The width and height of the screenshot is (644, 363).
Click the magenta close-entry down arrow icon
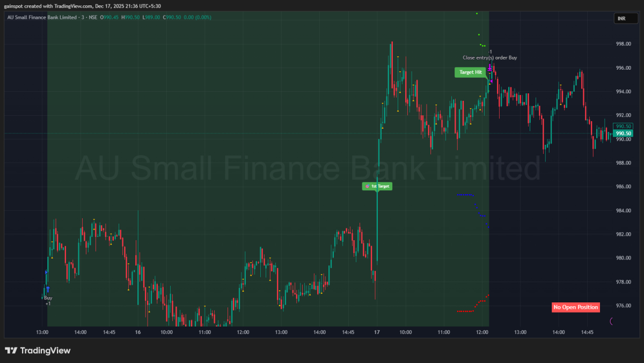[x=490, y=68]
